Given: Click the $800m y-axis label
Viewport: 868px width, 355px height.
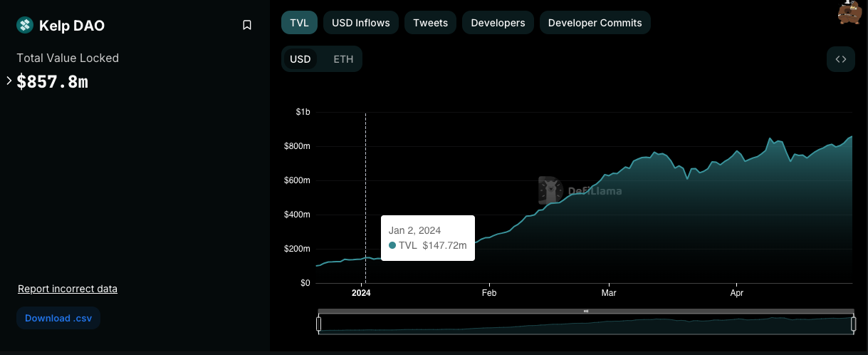Looking at the screenshot, I should pos(298,146).
